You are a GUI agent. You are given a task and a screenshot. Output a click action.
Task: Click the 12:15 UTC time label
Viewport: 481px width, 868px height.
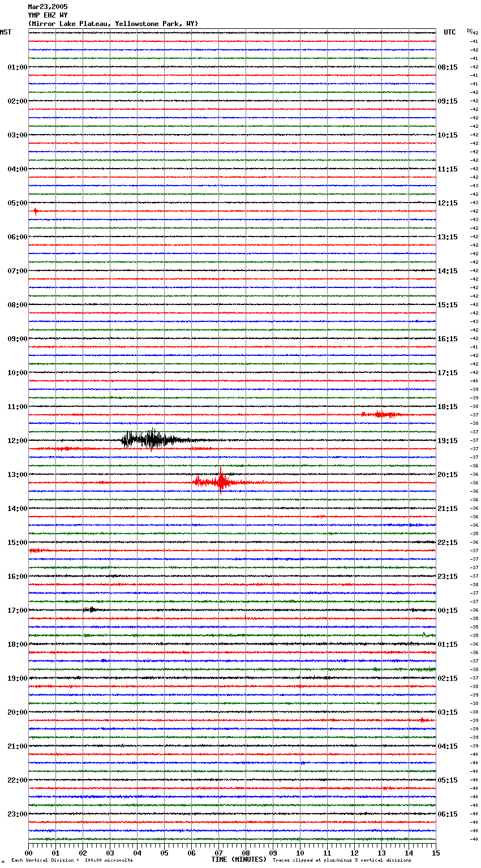click(448, 203)
